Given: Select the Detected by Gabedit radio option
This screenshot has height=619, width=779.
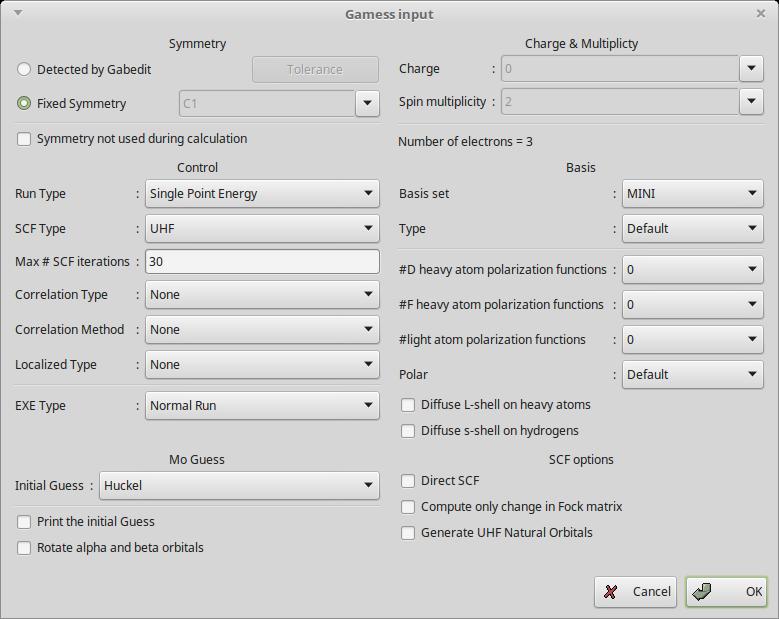Looking at the screenshot, I should click(x=25, y=70).
